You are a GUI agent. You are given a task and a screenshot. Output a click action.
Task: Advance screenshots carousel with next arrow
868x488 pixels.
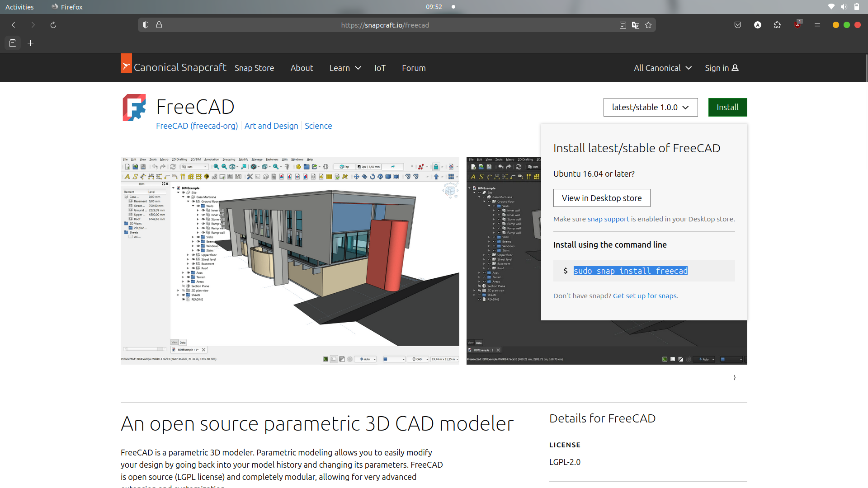[734, 377]
